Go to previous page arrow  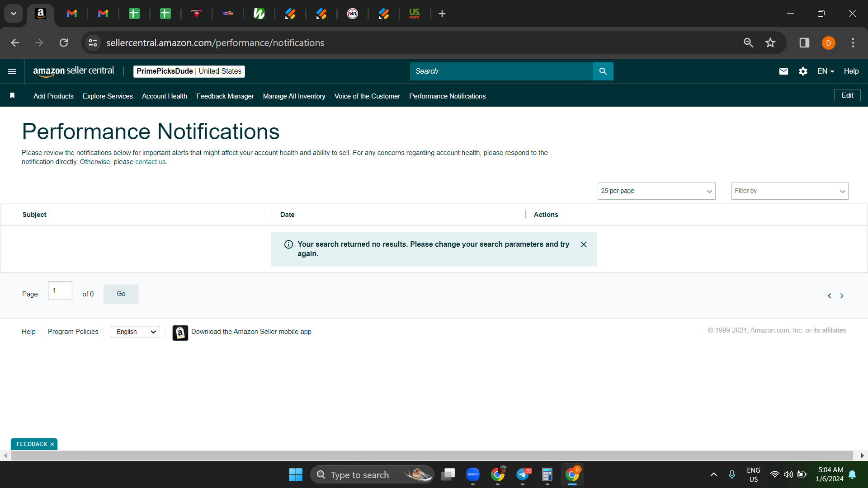tap(829, 296)
